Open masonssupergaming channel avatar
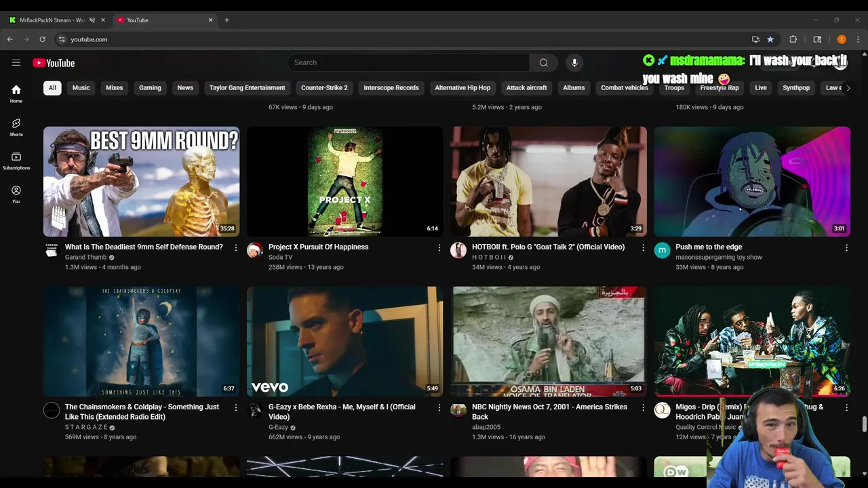Screen dimensions: 868x488 (x=662, y=251)
